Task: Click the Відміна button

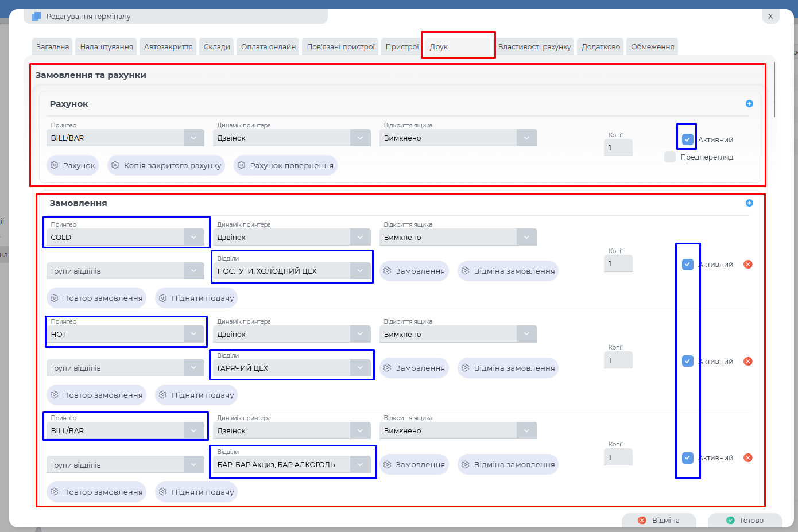Action: point(659,520)
